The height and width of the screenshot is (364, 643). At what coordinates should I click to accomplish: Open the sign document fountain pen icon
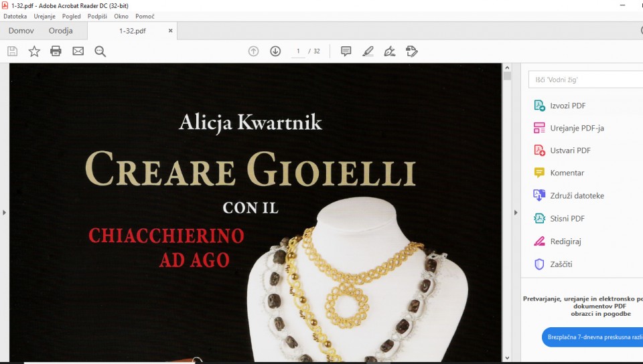(390, 51)
